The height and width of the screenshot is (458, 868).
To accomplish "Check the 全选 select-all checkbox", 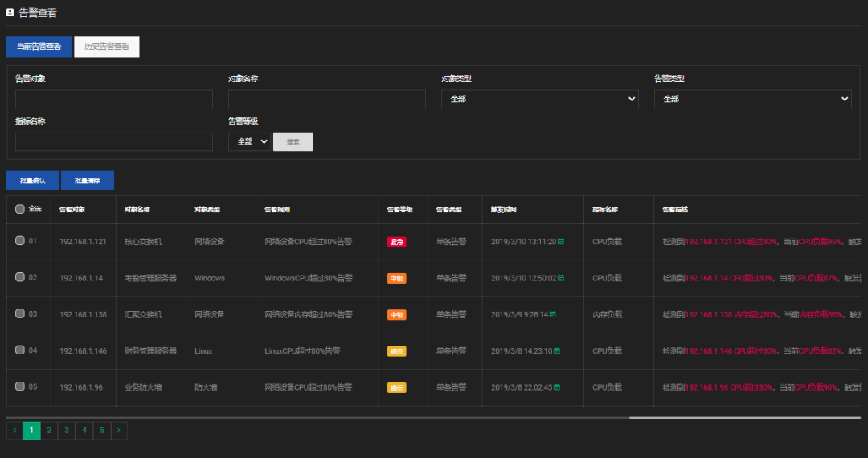I will coord(20,209).
